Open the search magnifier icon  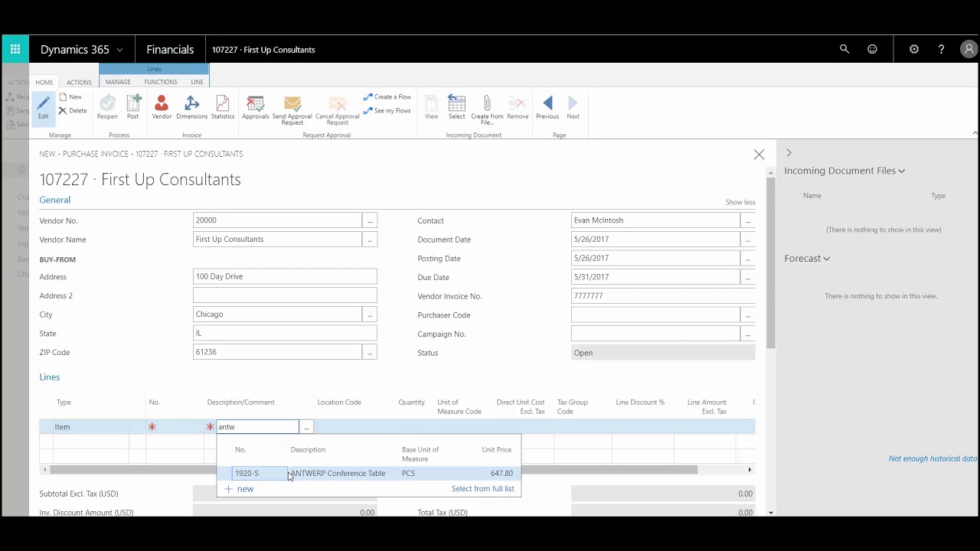click(x=844, y=49)
